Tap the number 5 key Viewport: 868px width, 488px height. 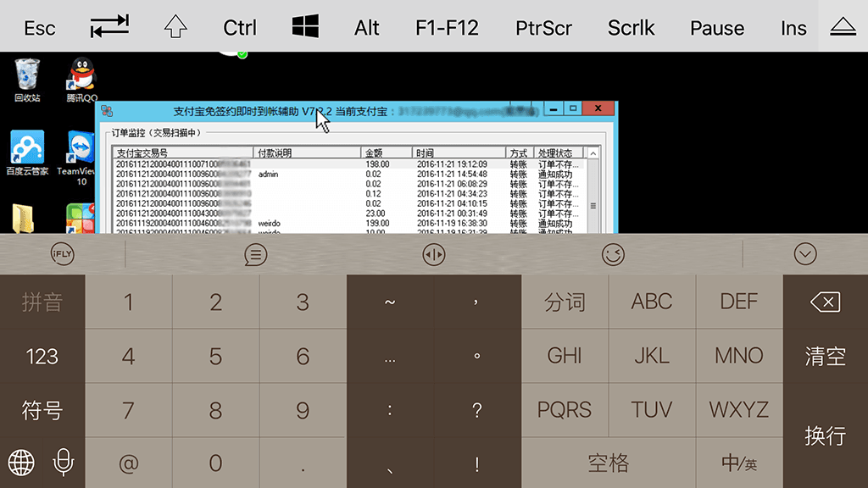pyautogui.click(x=215, y=357)
